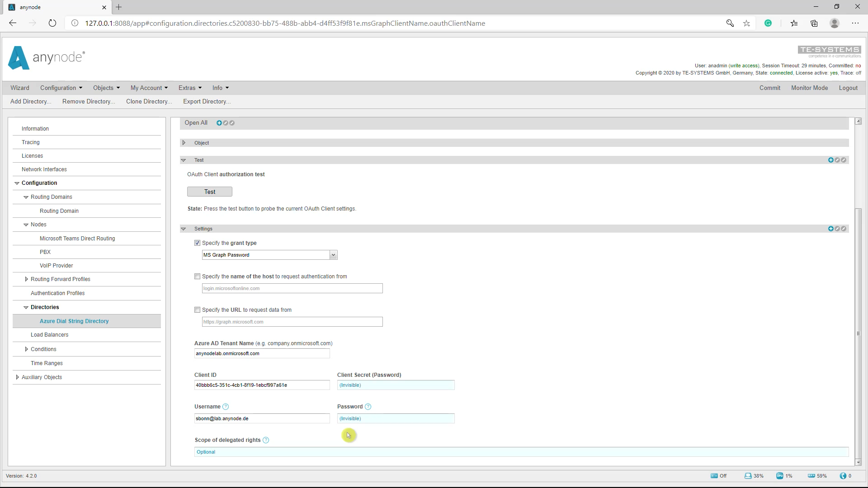Collapse the Directories tree node
This screenshot has width=868, height=488.
pos(26,307)
